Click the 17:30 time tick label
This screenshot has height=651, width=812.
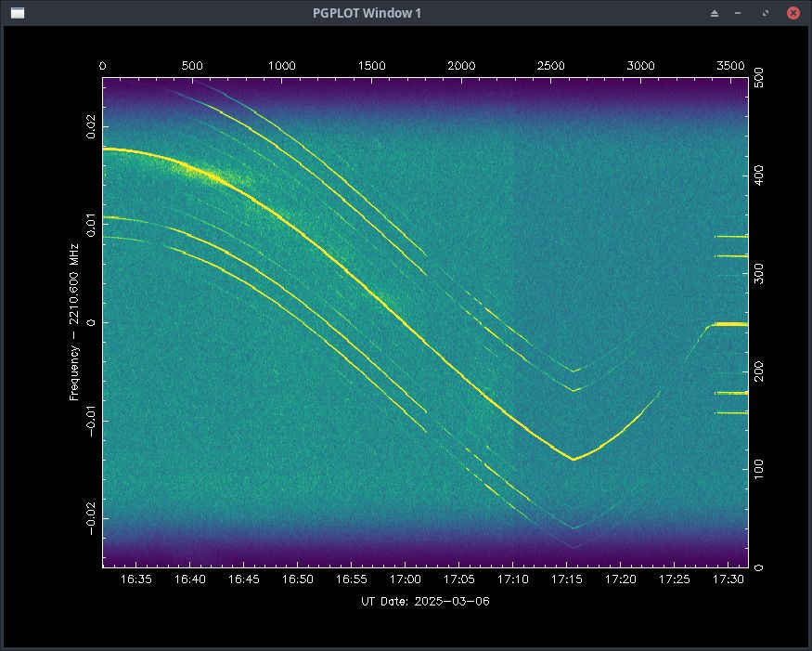coord(728,579)
